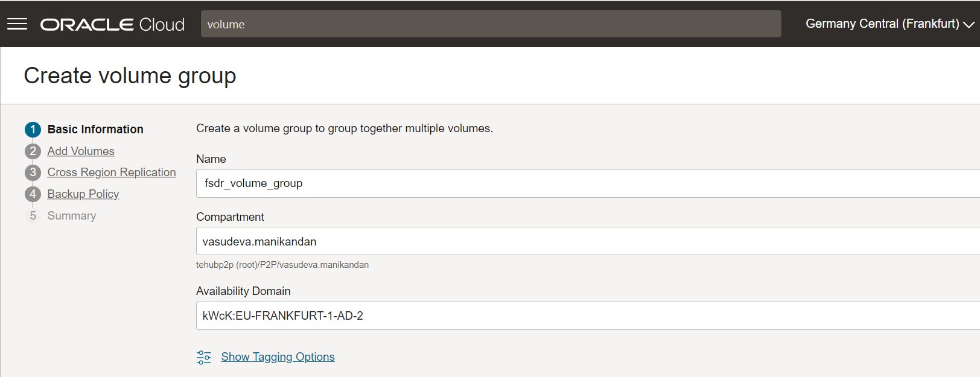Go to the Add Volumes step
This screenshot has width=980, height=377.
click(x=81, y=151)
